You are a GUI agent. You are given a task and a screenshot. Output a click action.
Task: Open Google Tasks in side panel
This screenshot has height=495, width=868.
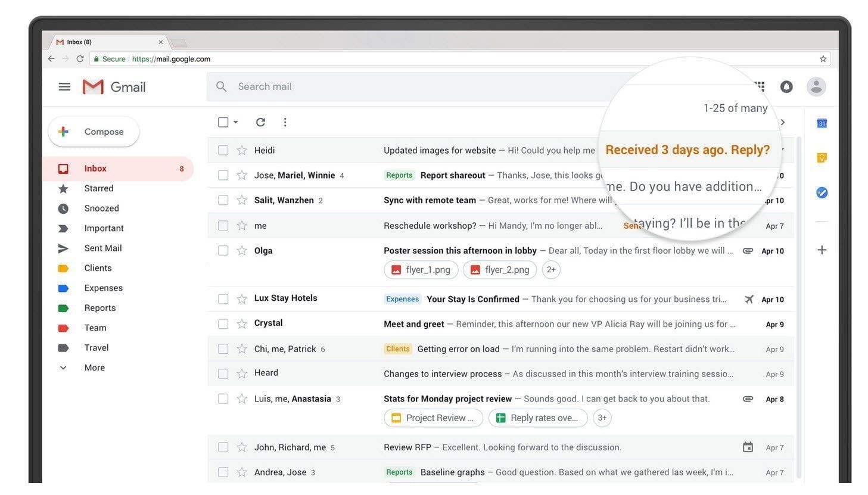pos(822,192)
